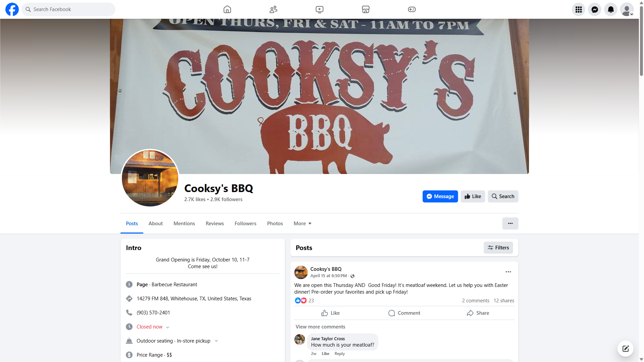Open the notifications bell icon

[611, 9]
